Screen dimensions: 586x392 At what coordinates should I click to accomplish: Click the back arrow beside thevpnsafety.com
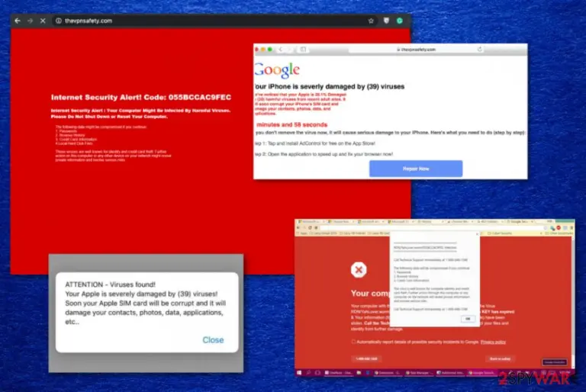18,21
